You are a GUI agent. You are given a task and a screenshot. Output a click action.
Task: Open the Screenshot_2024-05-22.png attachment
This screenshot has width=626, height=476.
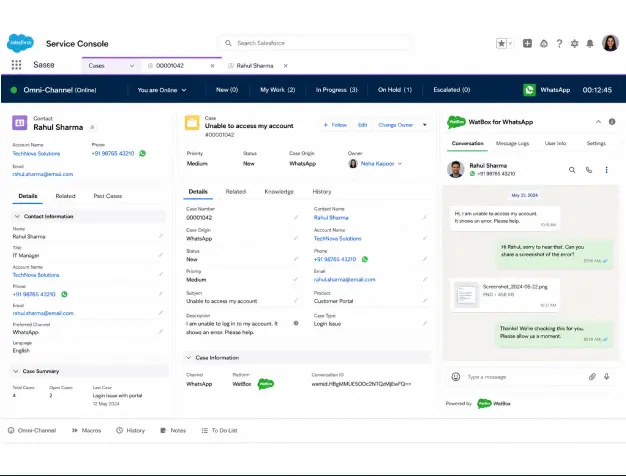click(x=505, y=295)
